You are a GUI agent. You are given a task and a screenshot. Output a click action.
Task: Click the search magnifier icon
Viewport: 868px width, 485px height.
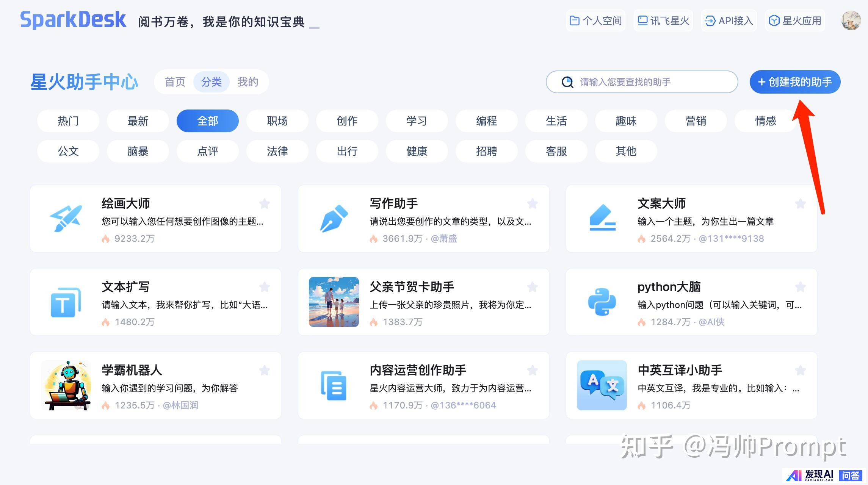567,82
